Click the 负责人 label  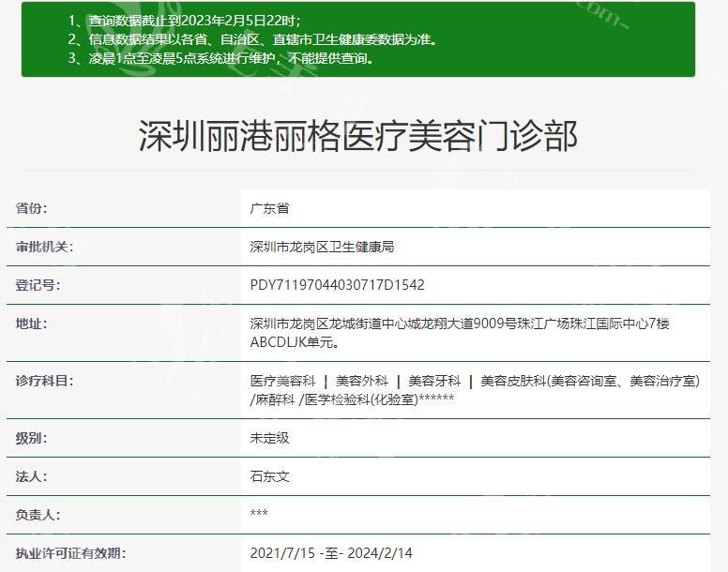click(x=38, y=515)
